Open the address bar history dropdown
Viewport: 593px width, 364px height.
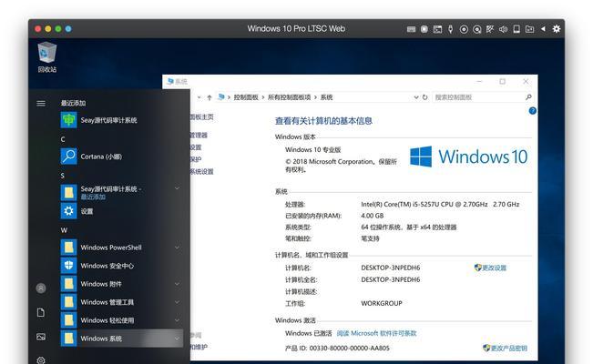coord(416,97)
